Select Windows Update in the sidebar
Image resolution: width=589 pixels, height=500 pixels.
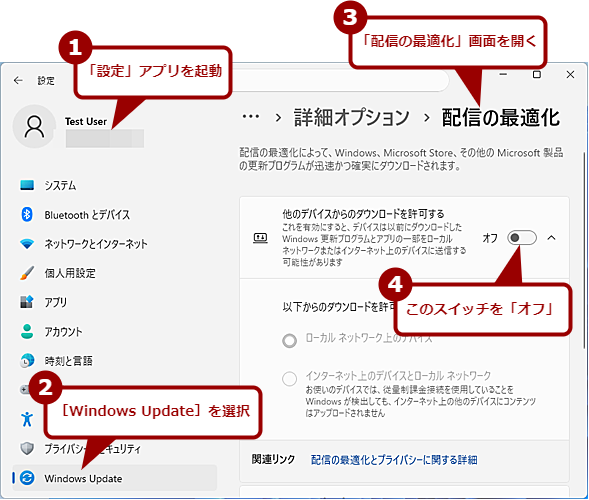point(115,478)
